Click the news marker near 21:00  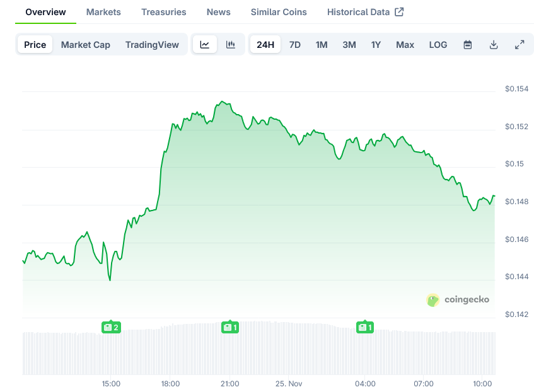pos(229,327)
